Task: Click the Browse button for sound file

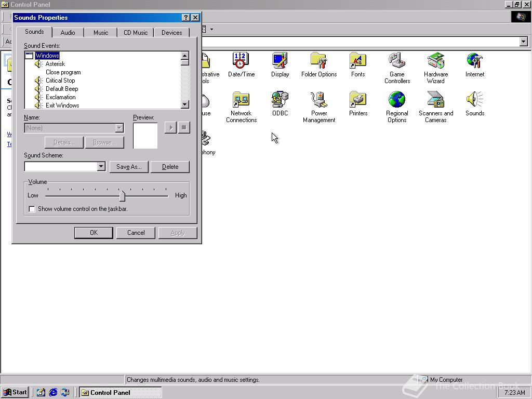Action: (104, 142)
